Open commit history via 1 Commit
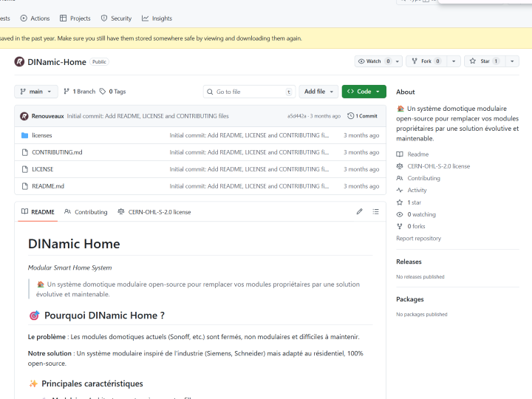 point(363,116)
